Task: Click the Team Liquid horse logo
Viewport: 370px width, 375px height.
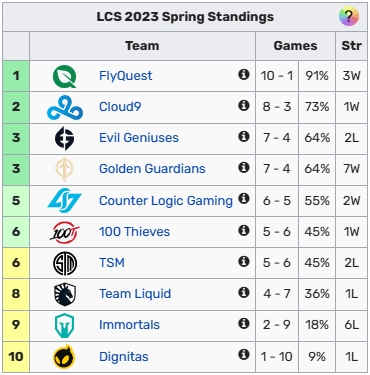Action: (x=65, y=294)
